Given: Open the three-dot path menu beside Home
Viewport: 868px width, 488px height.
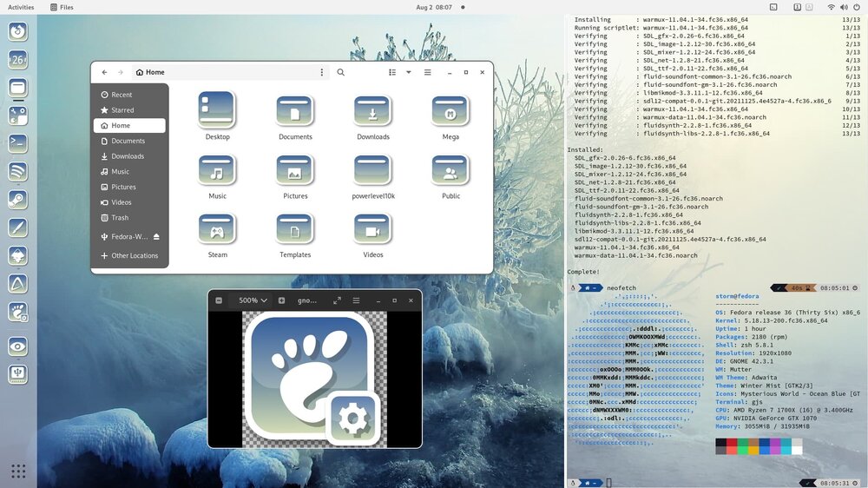Looking at the screenshot, I should tap(321, 73).
